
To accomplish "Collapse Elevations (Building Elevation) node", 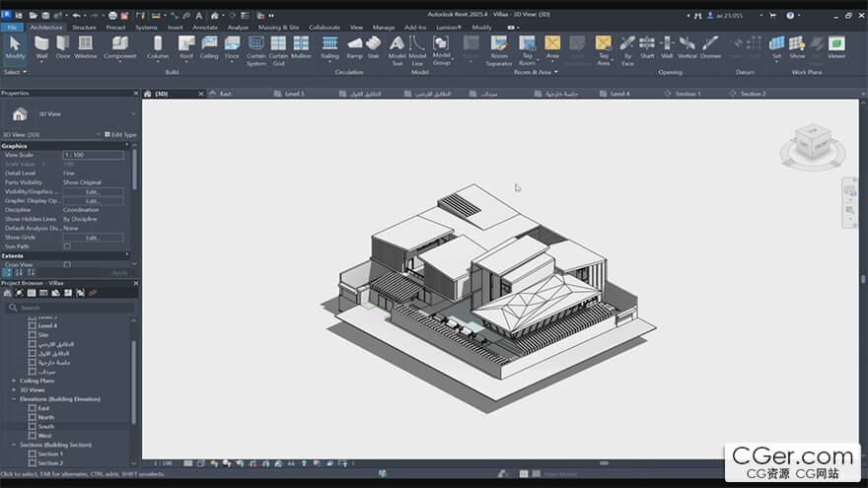I will [x=14, y=399].
